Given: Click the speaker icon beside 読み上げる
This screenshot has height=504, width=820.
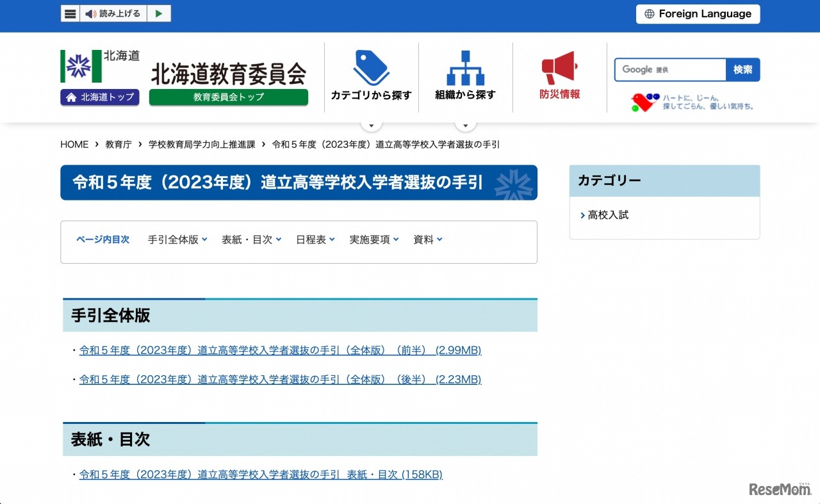Looking at the screenshot, I should (x=90, y=13).
